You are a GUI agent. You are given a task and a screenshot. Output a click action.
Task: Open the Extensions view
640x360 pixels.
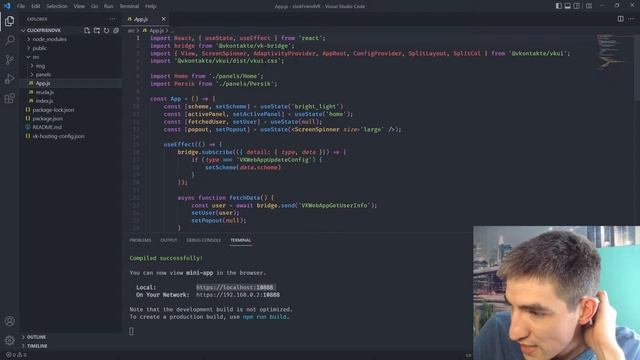pyautogui.click(x=9, y=98)
